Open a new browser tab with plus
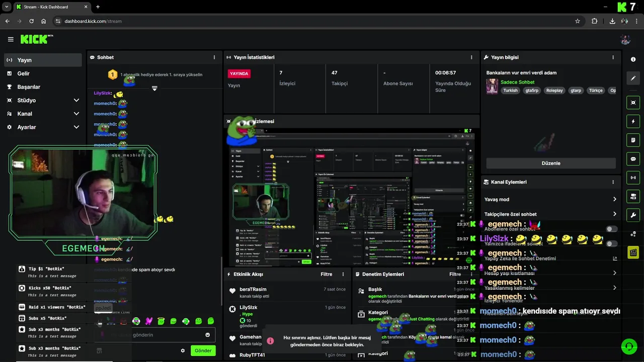Screen dimensions: 644x362 point(98,7)
